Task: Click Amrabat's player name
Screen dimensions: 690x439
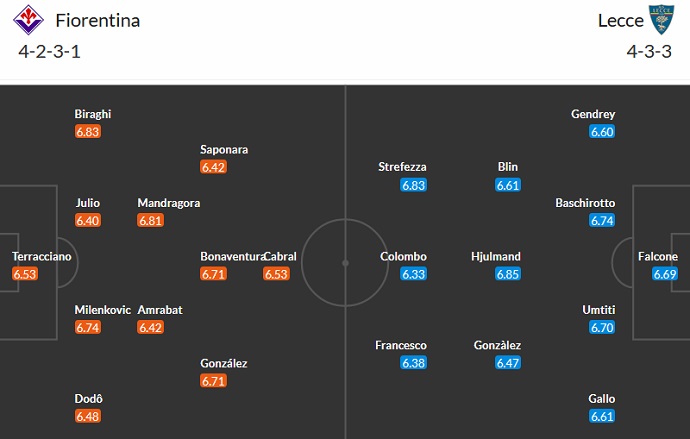Action: coord(159,310)
